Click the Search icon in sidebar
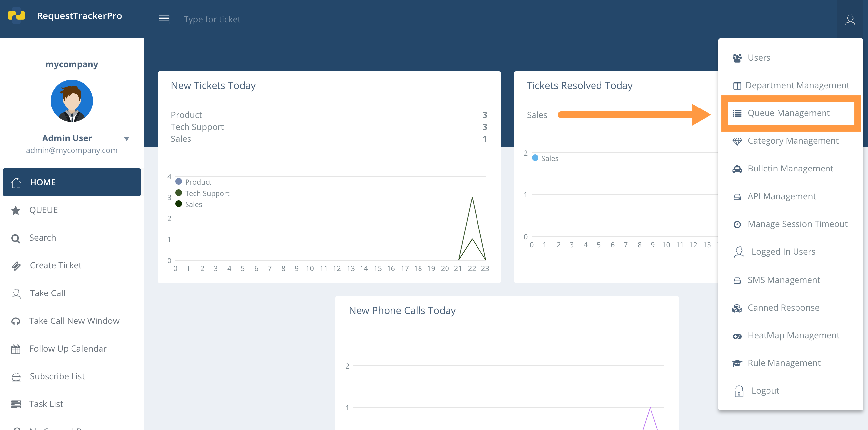The image size is (868, 430). (x=15, y=238)
